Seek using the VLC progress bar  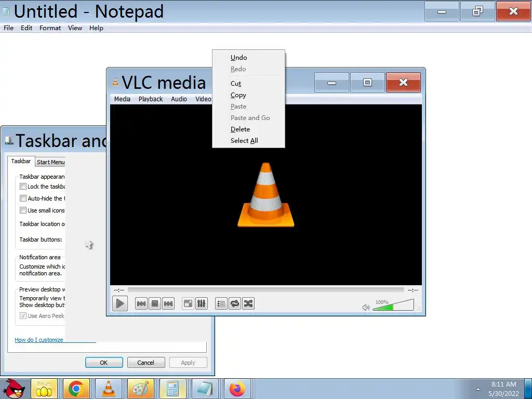(x=265, y=290)
